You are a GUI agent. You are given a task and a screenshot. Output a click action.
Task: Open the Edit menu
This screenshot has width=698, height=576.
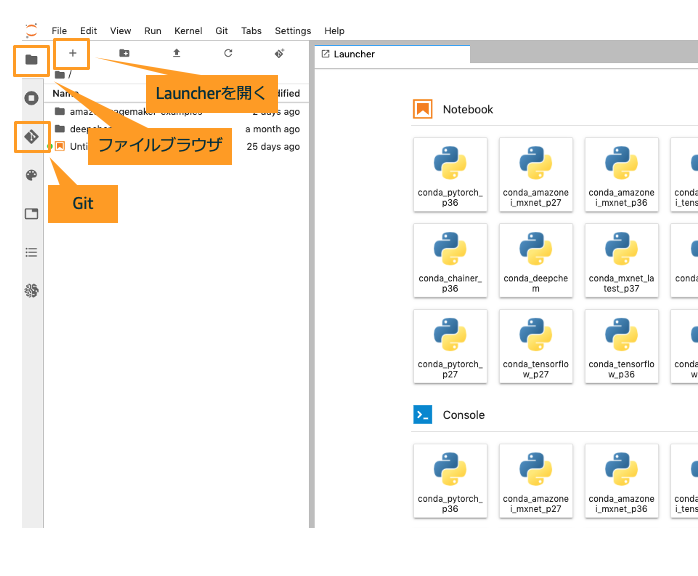89,31
